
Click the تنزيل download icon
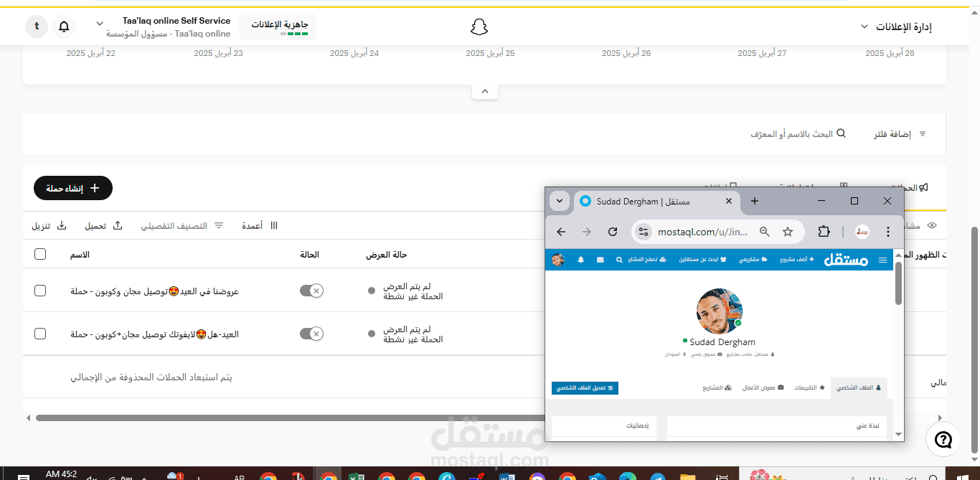[x=62, y=225]
